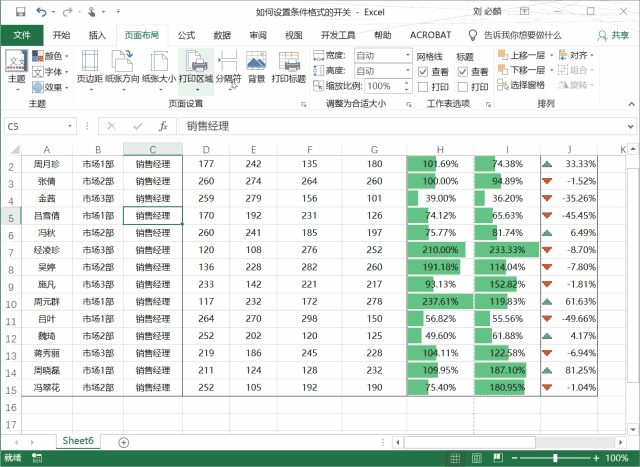Open the Align (对齐) dropdown
The image size is (640, 467).
(x=576, y=55)
